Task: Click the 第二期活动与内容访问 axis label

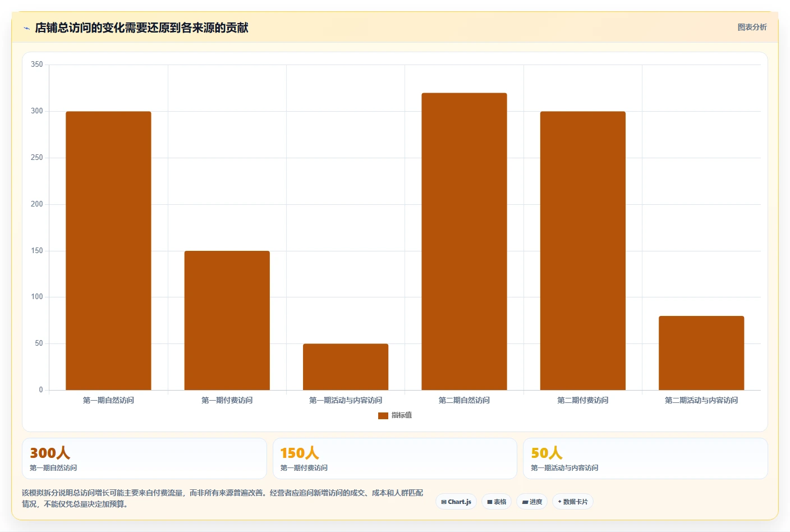Action: click(x=701, y=400)
